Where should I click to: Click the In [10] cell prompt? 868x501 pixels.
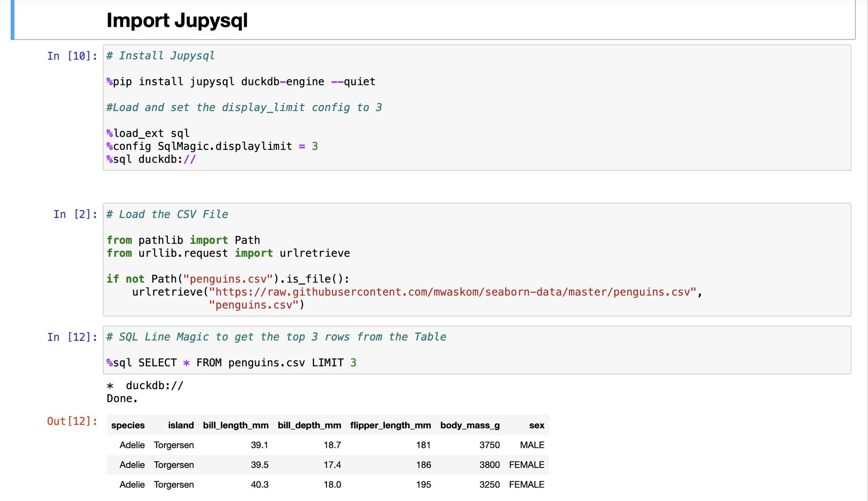(72, 56)
